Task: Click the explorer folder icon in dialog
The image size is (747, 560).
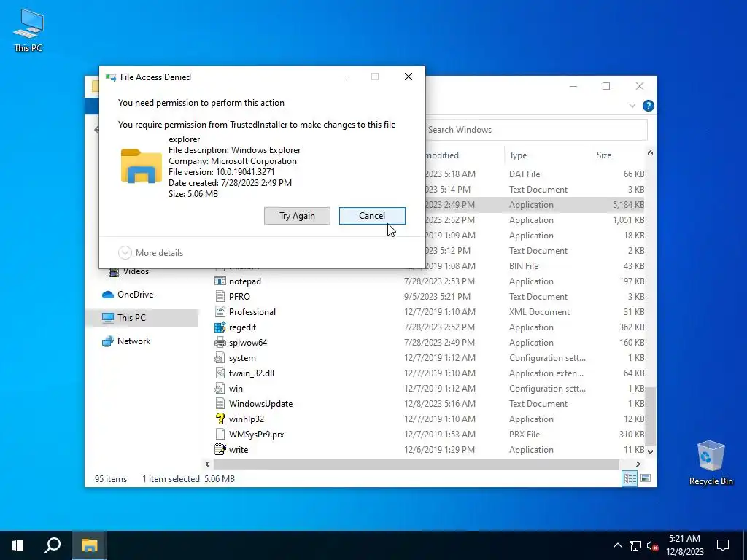Action: pos(141,166)
